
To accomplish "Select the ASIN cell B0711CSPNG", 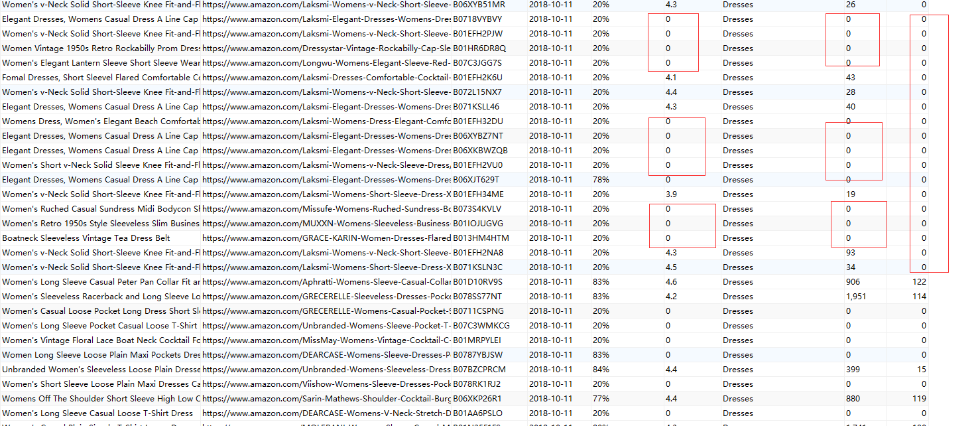I will coord(478,311).
